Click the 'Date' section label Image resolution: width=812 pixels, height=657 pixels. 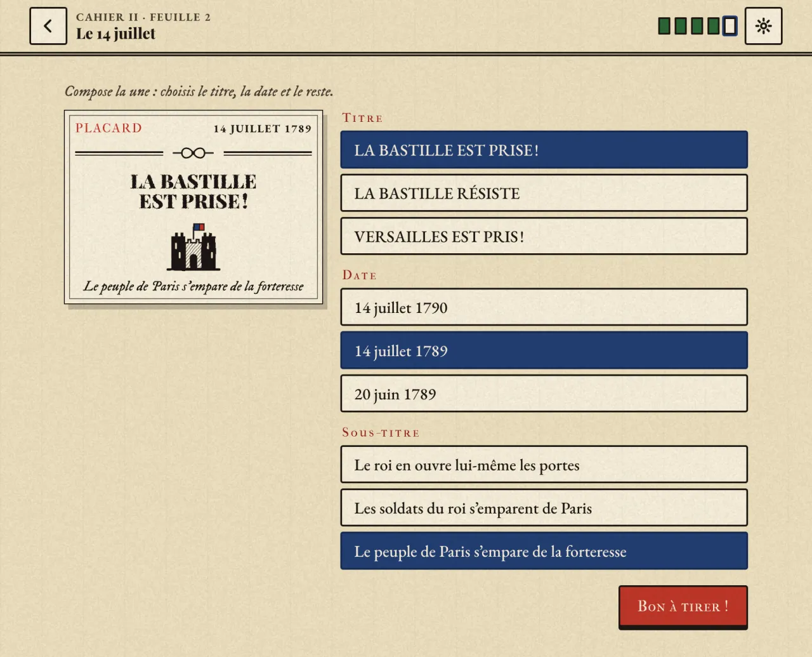pos(360,275)
